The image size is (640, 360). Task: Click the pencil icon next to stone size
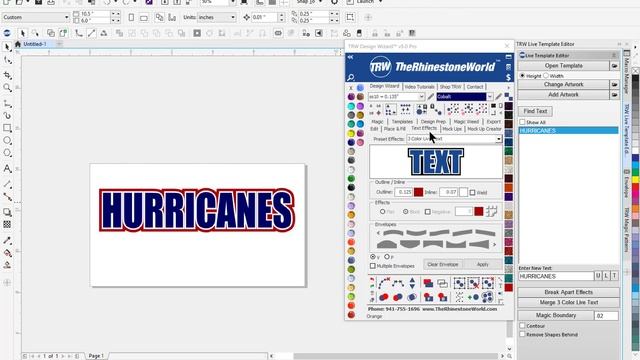431,97
